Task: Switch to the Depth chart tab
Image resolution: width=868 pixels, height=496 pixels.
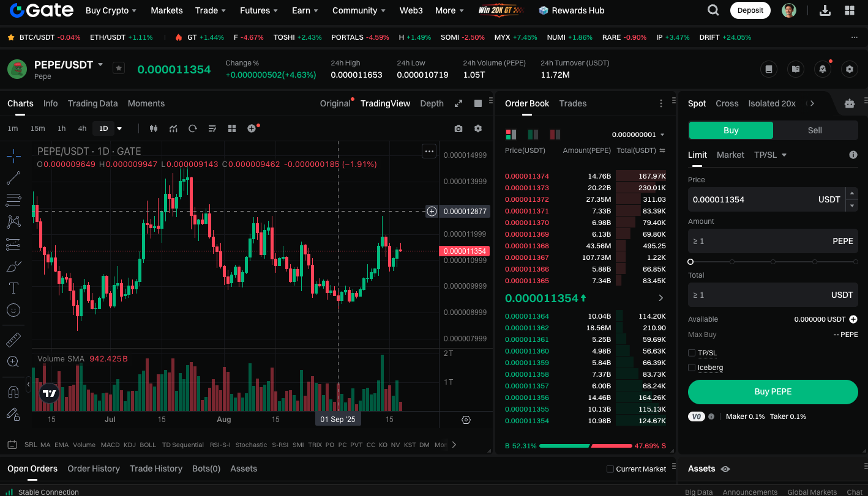Action: pos(432,103)
